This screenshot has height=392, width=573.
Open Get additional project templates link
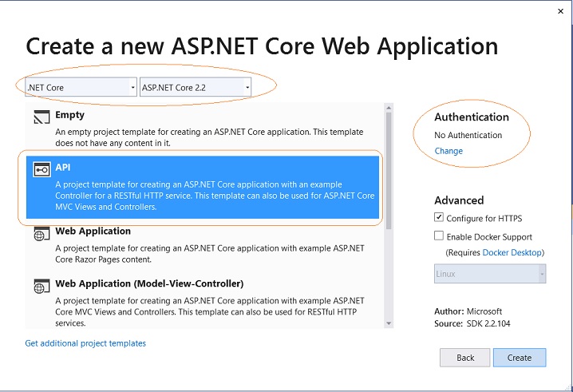85,343
